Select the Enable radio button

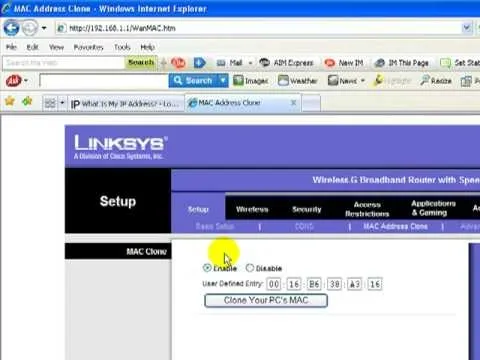(x=207, y=268)
